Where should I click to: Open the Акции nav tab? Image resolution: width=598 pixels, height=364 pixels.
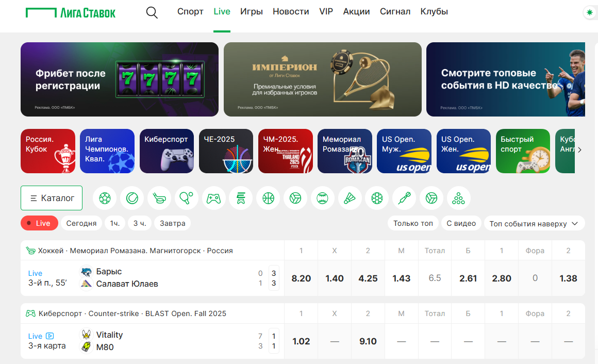click(356, 11)
